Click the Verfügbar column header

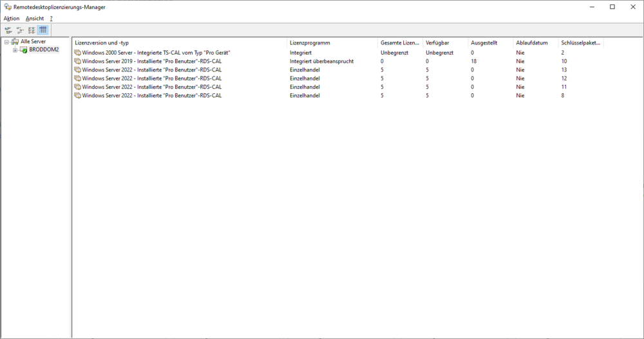click(444, 42)
